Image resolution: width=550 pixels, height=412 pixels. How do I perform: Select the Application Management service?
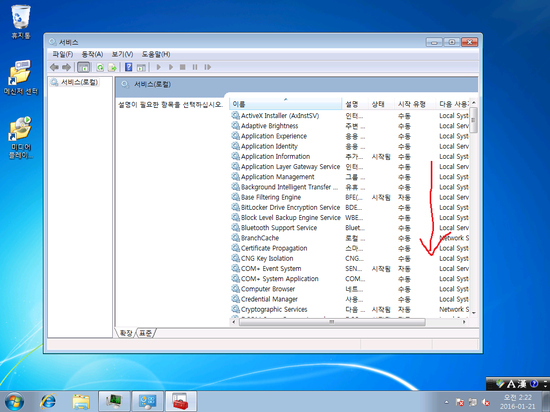277,177
